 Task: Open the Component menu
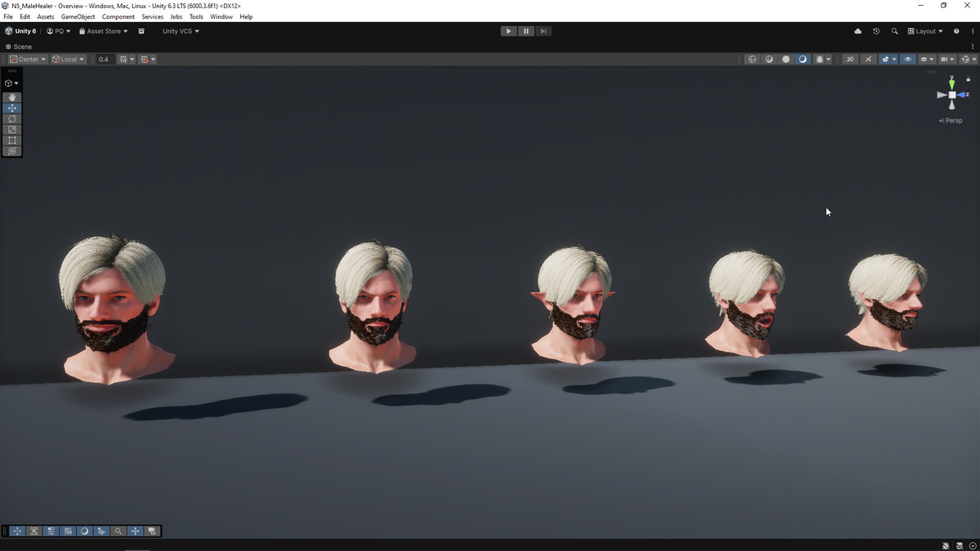[118, 16]
